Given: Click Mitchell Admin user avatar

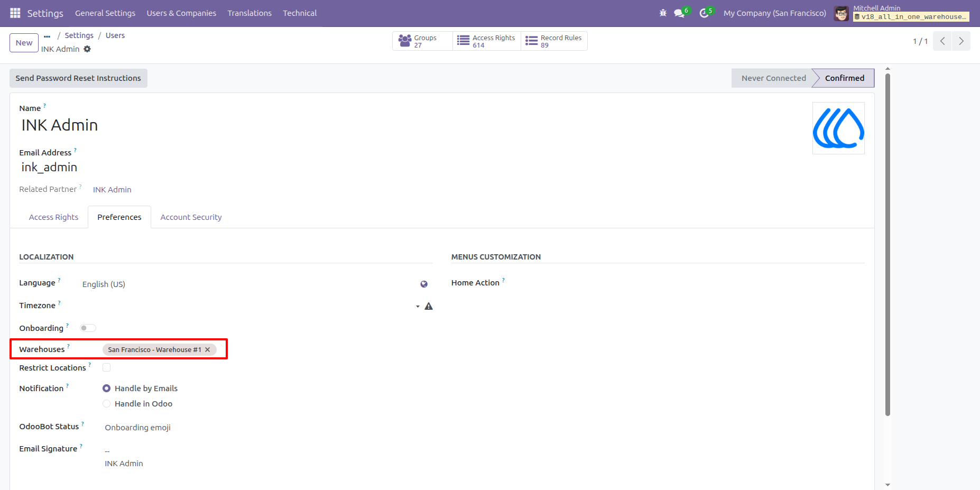Looking at the screenshot, I should point(842,13).
